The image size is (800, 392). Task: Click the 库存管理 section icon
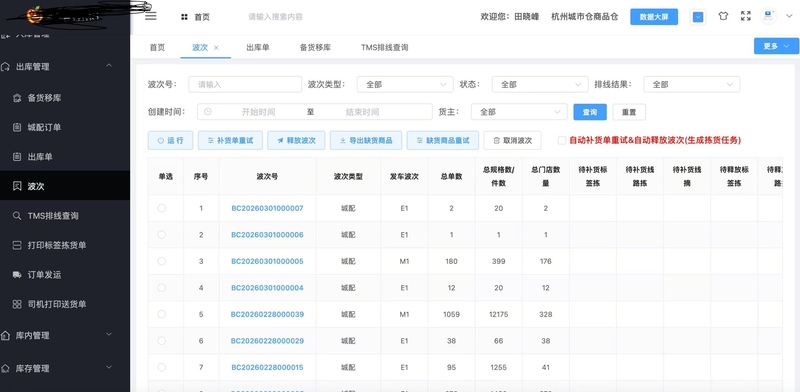tap(6, 368)
